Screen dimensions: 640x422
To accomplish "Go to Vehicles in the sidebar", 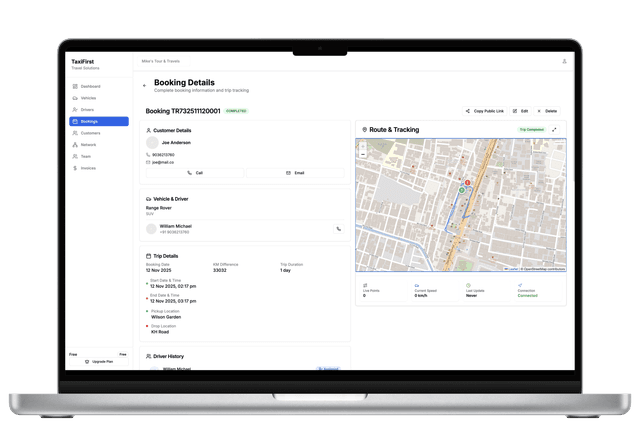I will click(x=88, y=98).
